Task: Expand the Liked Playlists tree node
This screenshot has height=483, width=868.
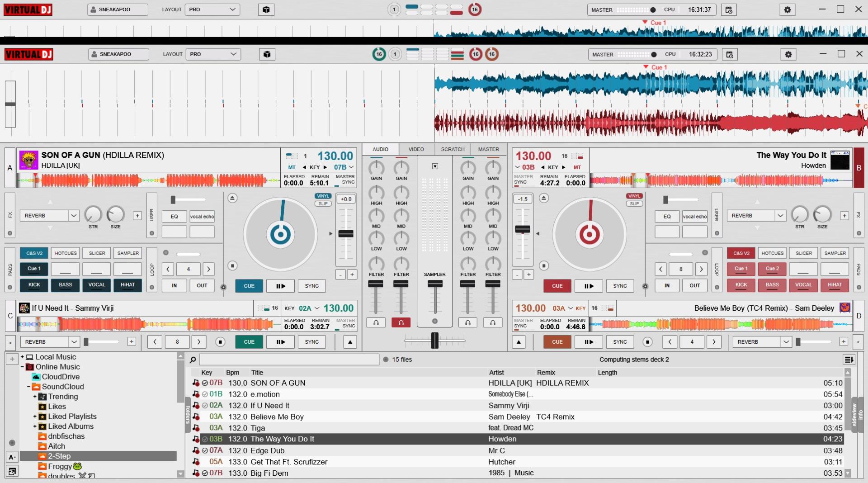Action: pyautogui.click(x=35, y=417)
